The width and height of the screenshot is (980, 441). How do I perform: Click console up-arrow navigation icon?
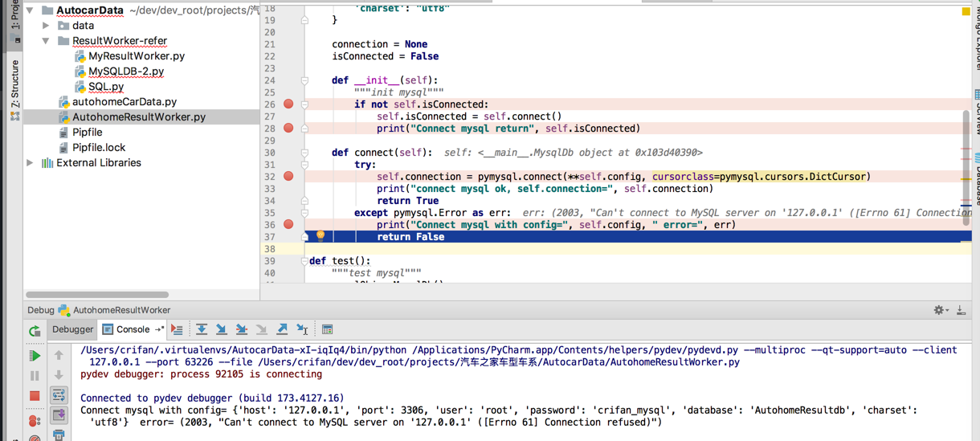pos(59,355)
